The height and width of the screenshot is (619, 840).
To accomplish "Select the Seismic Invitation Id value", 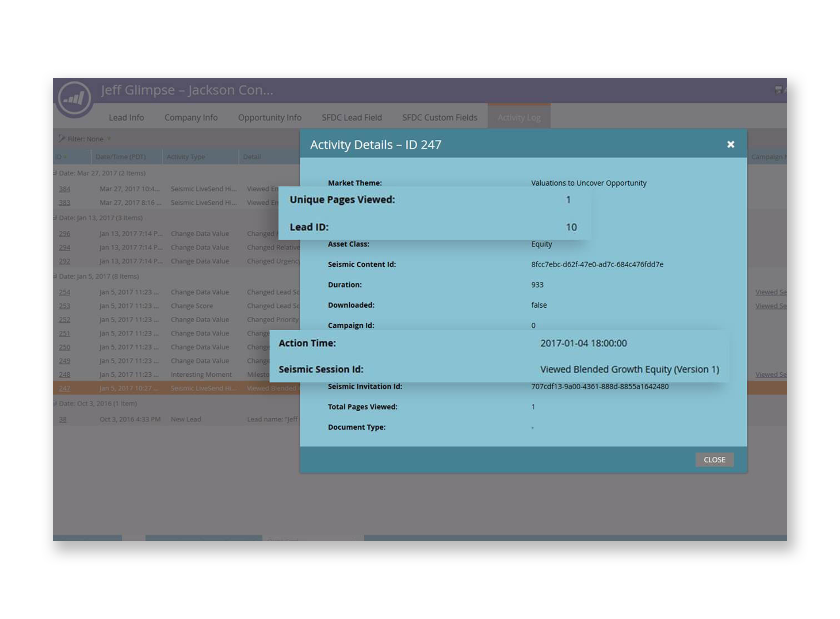I will tap(600, 386).
